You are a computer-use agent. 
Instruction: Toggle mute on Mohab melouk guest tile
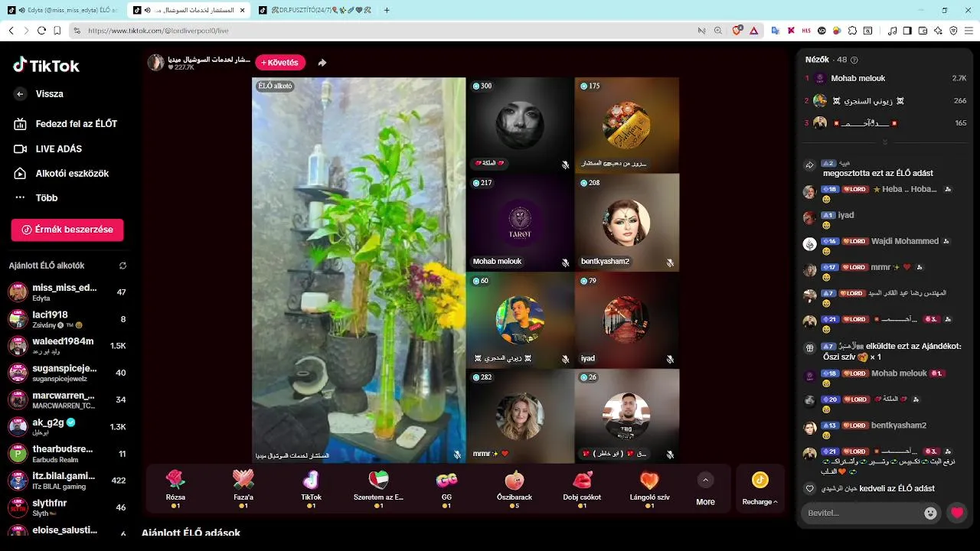(x=565, y=262)
